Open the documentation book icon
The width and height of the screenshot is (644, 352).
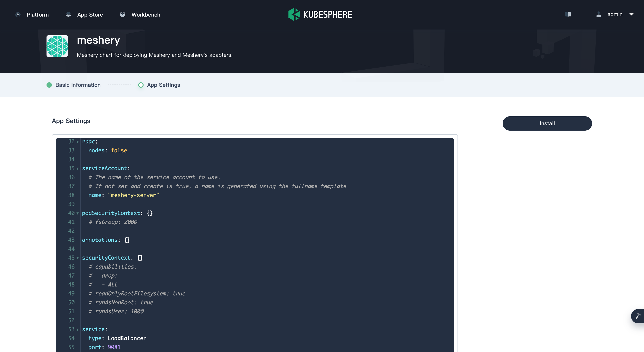pyautogui.click(x=568, y=15)
